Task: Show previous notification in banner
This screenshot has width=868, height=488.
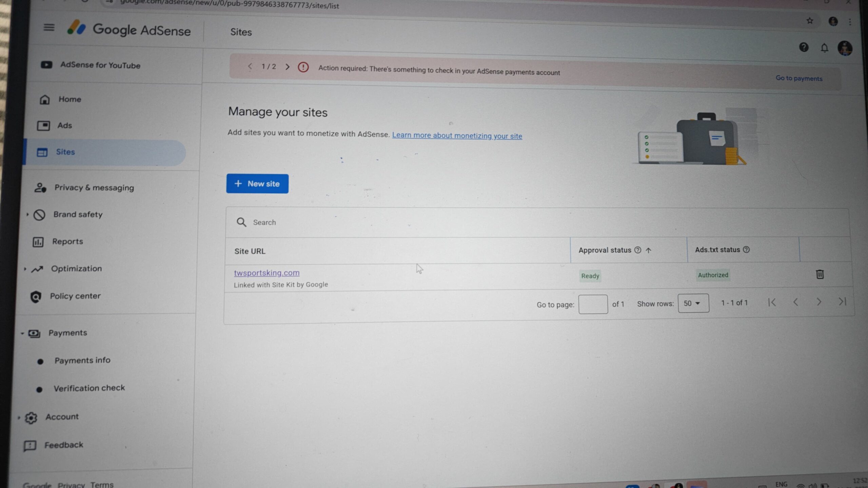Action: pos(250,66)
